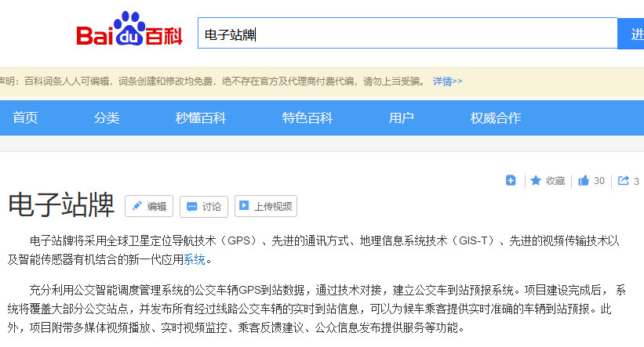Click the 电子站牌 article title heading
644x347 pixels.
pyautogui.click(x=61, y=204)
